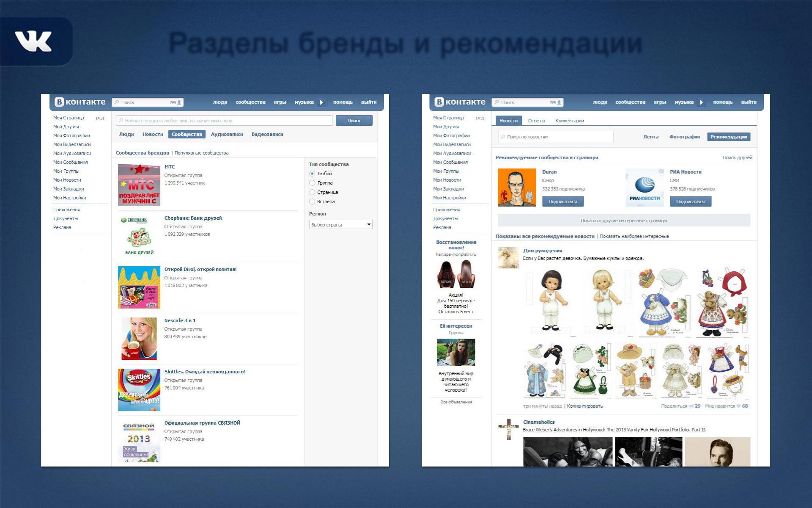Open the Dirol community avatar
The width and height of the screenshot is (812, 508).
(x=139, y=287)
